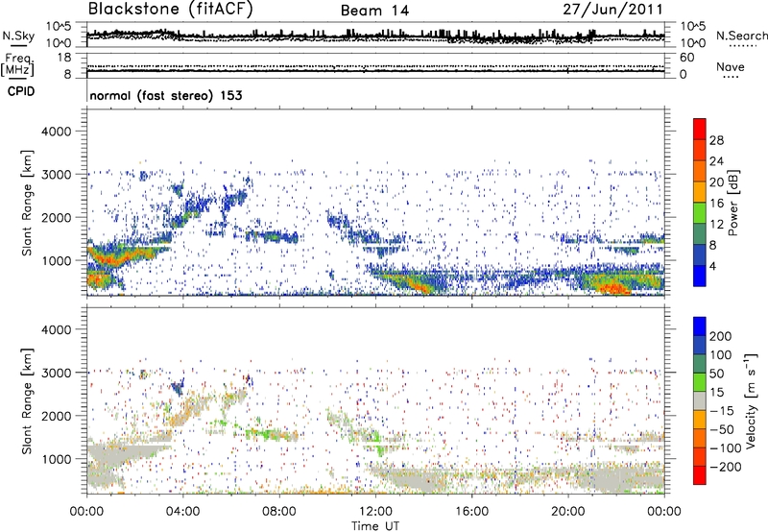Click the "Time UT" axis title
Screen dimensions: 768x532
tap(375, 525)
